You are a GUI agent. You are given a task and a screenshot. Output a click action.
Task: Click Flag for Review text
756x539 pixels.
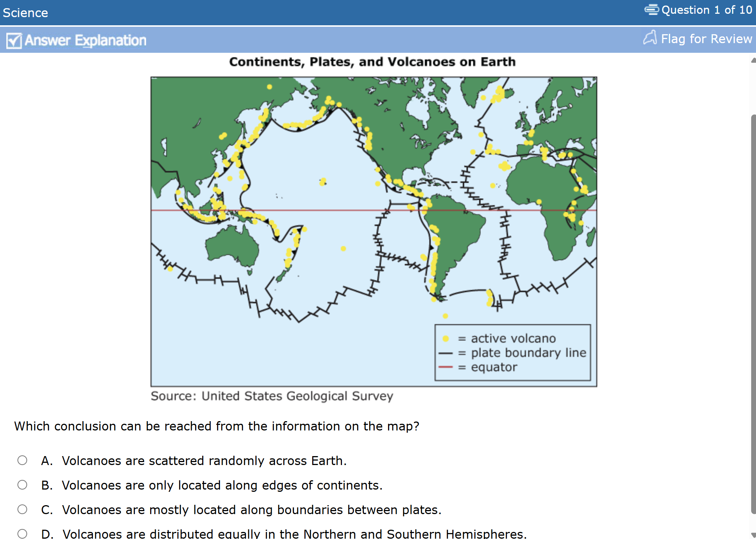pyautogui.click(x=706, y=39)
